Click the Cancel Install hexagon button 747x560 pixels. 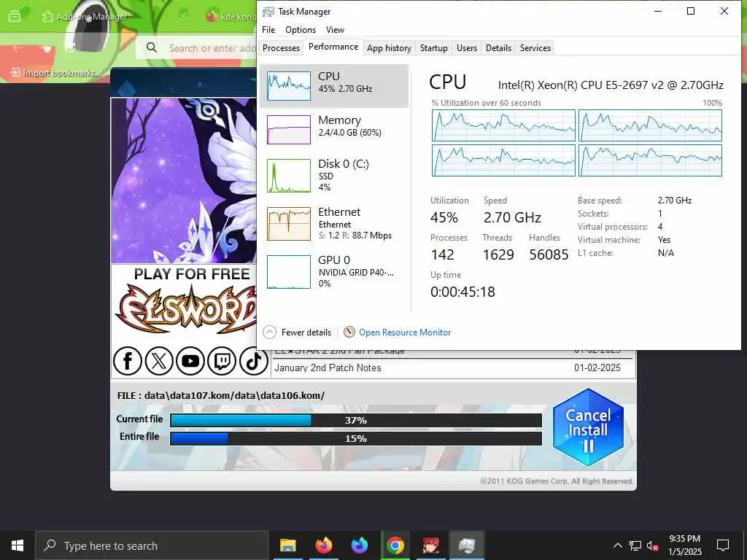(x=588, y=427)
